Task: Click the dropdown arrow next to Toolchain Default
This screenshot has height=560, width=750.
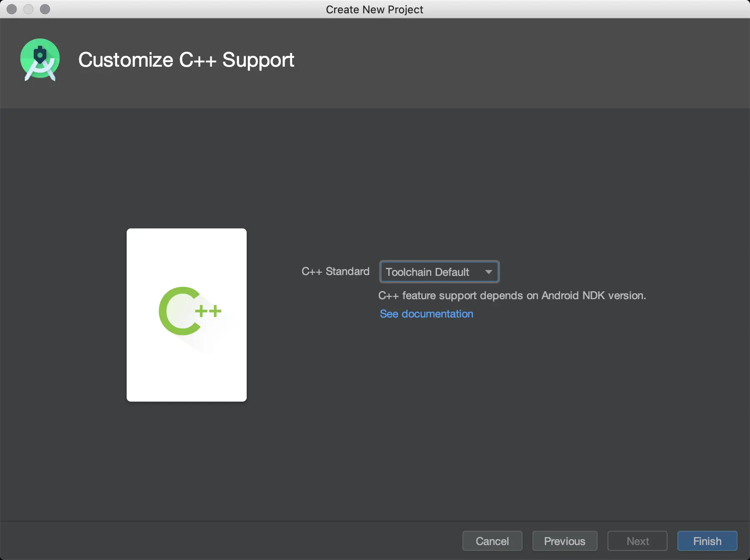Action: (x=488, y=272)
